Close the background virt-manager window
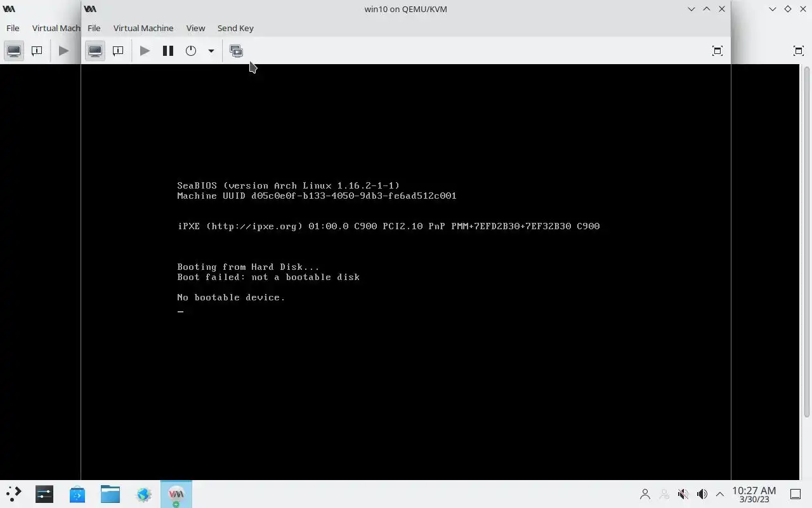 pos(803,9)
